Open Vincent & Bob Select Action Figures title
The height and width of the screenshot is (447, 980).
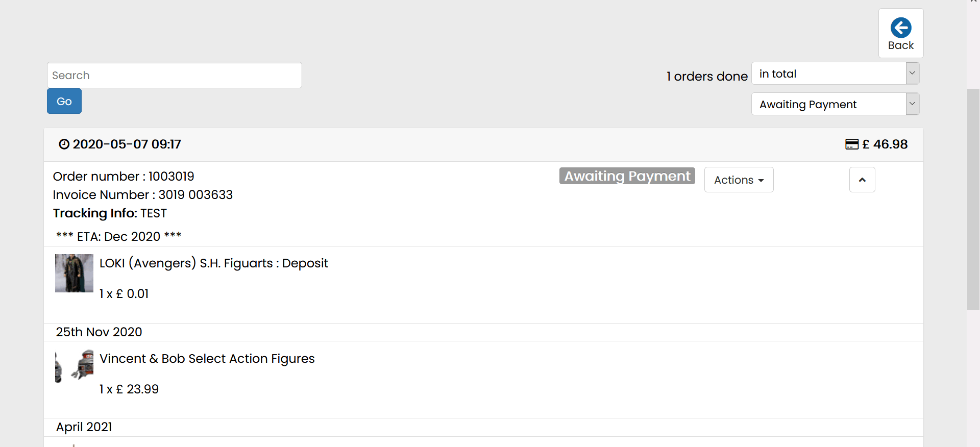pyautogui.click(x=207, y=359)
